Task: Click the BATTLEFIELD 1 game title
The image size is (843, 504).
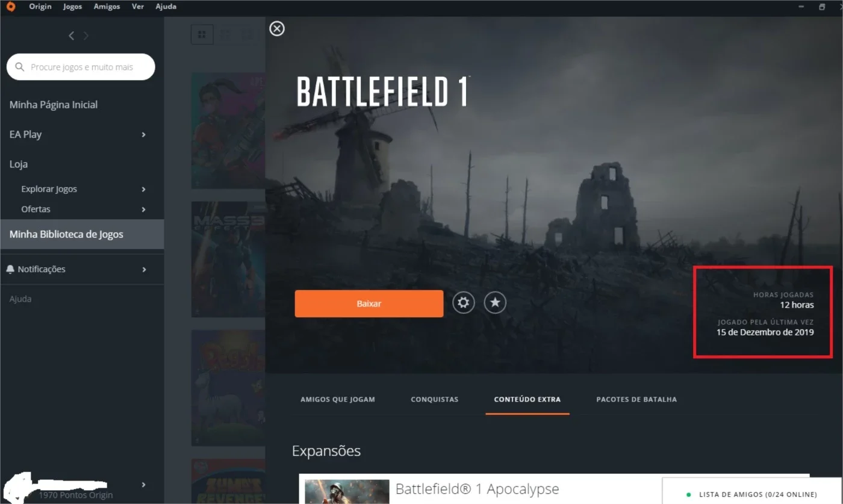Action: pos(382,92)
